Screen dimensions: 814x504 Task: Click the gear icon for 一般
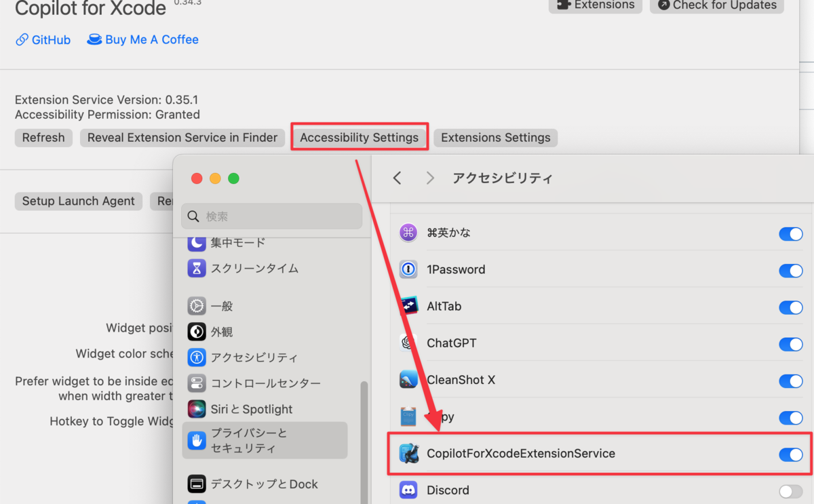click(x=197, y=306)
